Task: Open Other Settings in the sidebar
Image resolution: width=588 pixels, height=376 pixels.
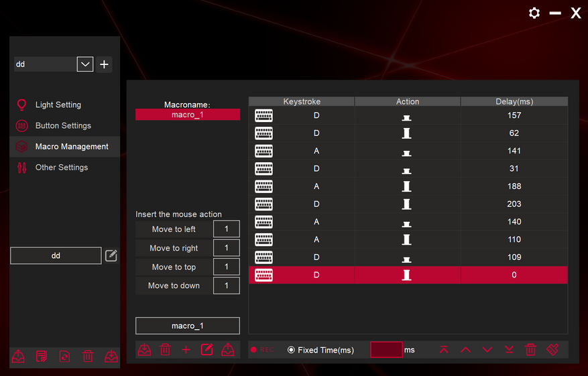Action: click(61, 168)
